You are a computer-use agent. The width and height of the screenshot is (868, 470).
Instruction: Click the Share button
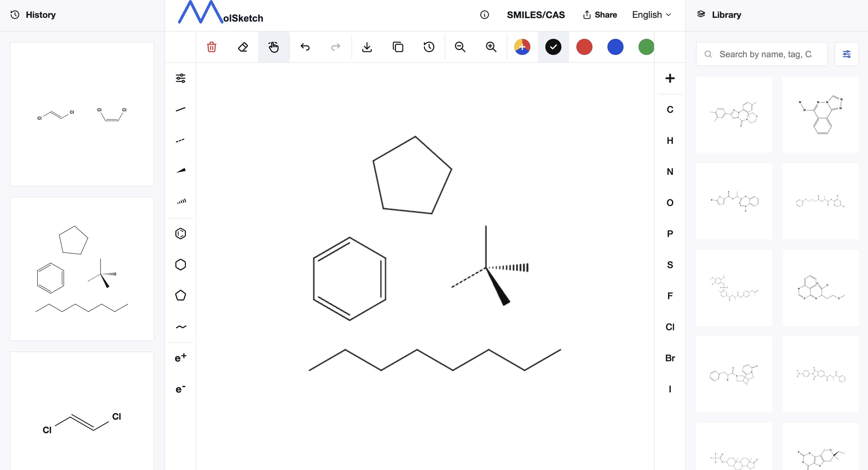point(600,15)
